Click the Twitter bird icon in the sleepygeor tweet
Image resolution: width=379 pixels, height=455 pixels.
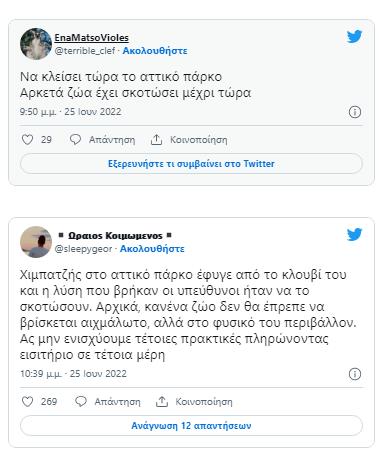pos(354,234)
